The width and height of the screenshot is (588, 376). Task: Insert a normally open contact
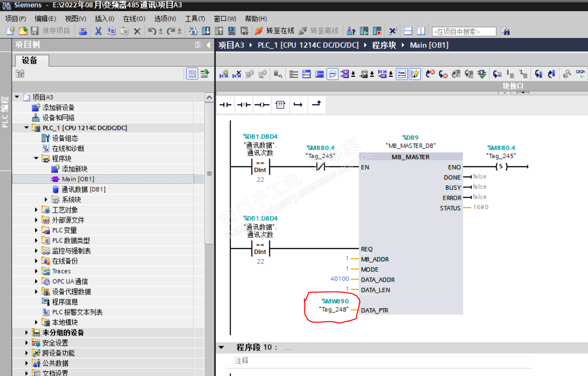point(225,105)
